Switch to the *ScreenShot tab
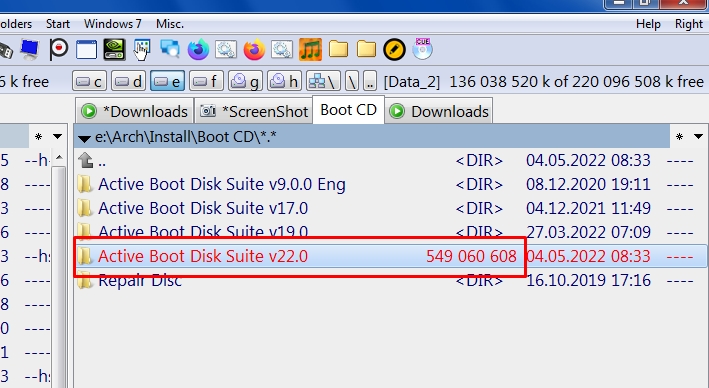 (x=254, y=111)
